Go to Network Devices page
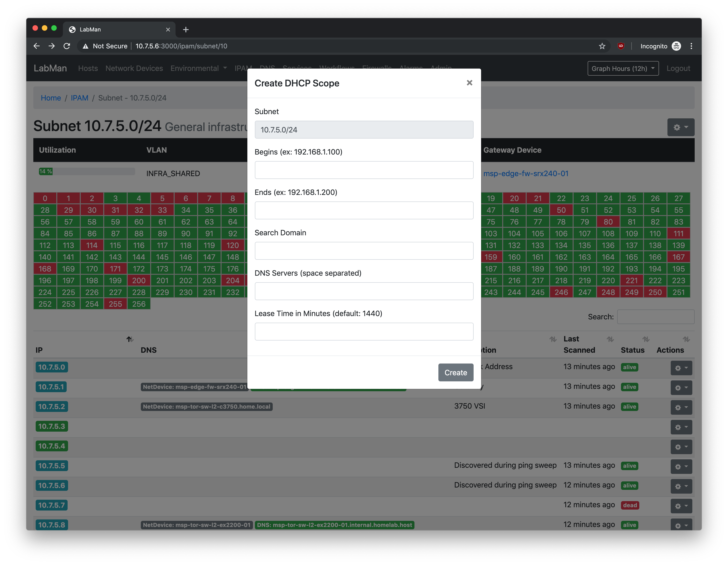Screen dimensions: 728x565 coord(134,68)
